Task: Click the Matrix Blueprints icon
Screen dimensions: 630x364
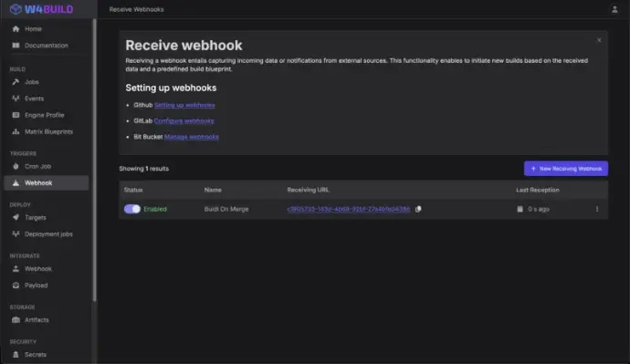Action: [x=16, y=131]
